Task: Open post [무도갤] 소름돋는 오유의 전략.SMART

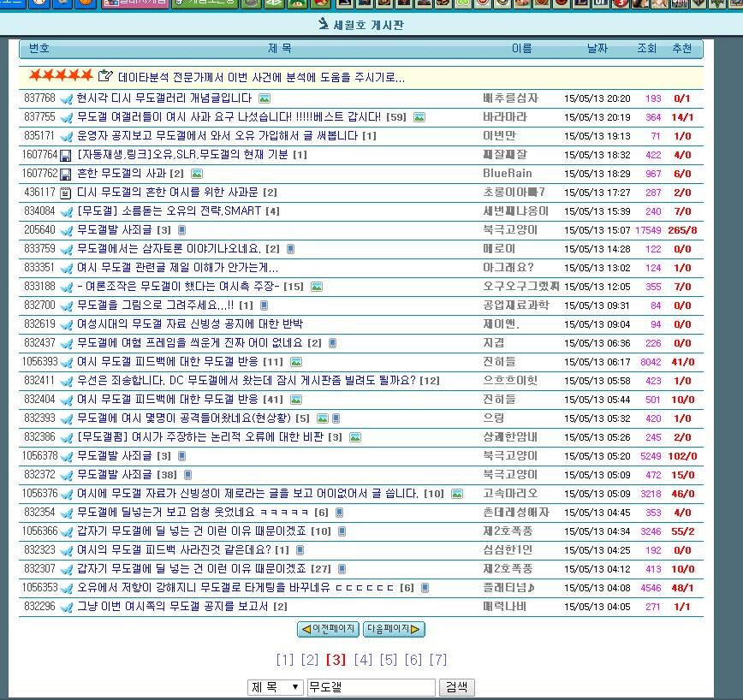Action: (169, 211)
